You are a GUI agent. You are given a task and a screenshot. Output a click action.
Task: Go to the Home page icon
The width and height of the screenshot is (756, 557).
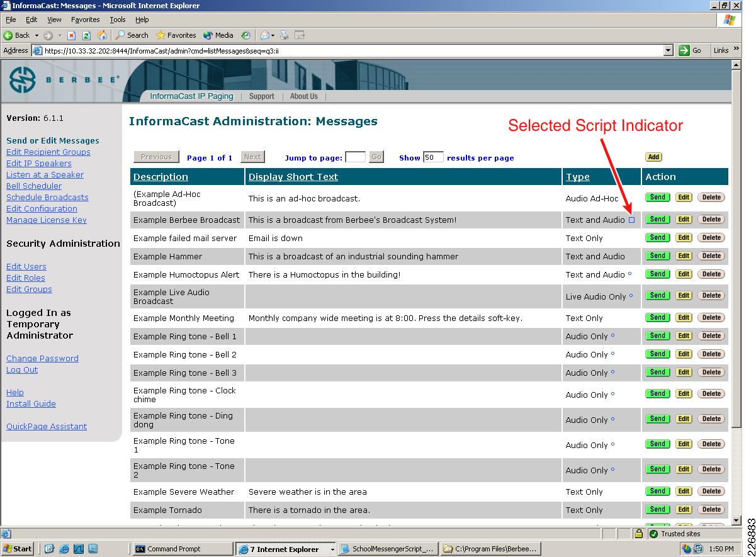[x=102, y=35]
